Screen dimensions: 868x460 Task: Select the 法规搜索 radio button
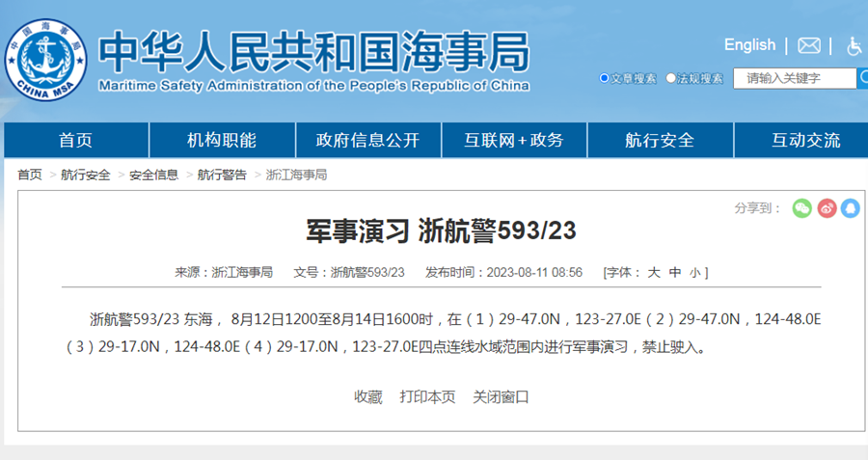[670, 78]
